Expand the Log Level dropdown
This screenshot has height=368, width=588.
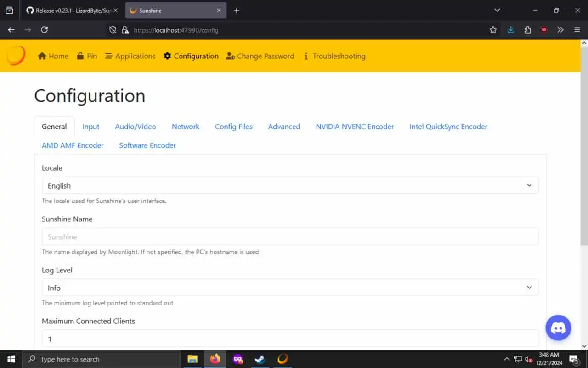pyautogui.click(x=290, y=287)
